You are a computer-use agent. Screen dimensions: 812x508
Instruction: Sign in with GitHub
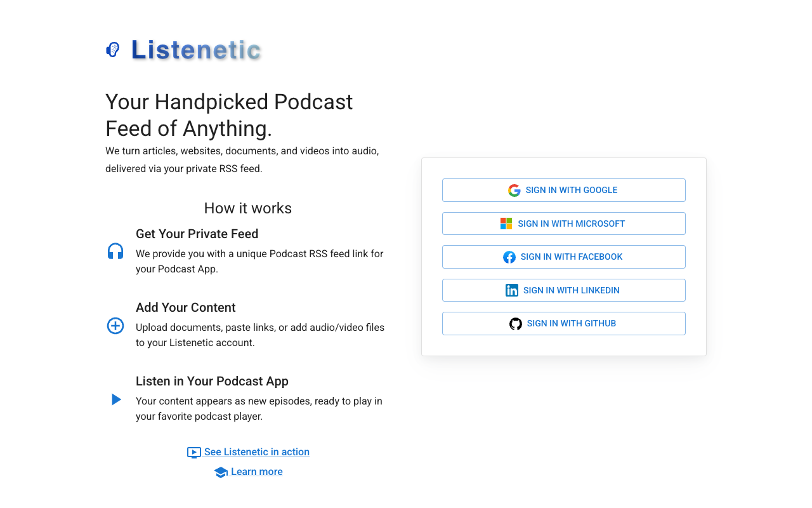tap(563, 323)
